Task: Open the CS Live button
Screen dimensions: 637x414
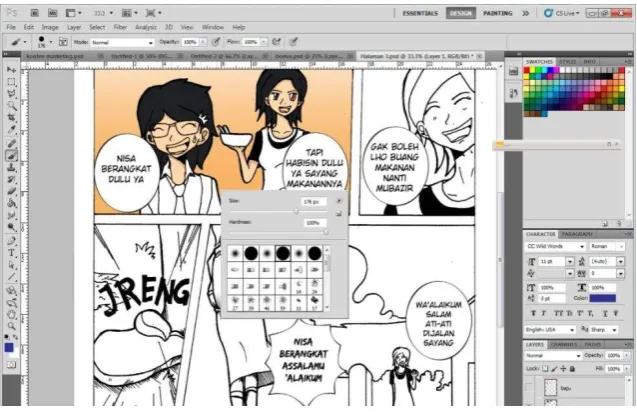Action: coord(562,13)
